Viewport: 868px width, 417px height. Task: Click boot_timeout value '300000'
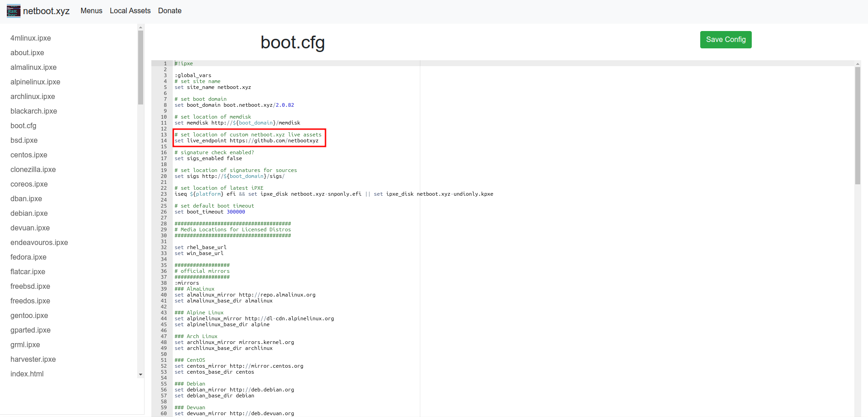coord(236,212)
